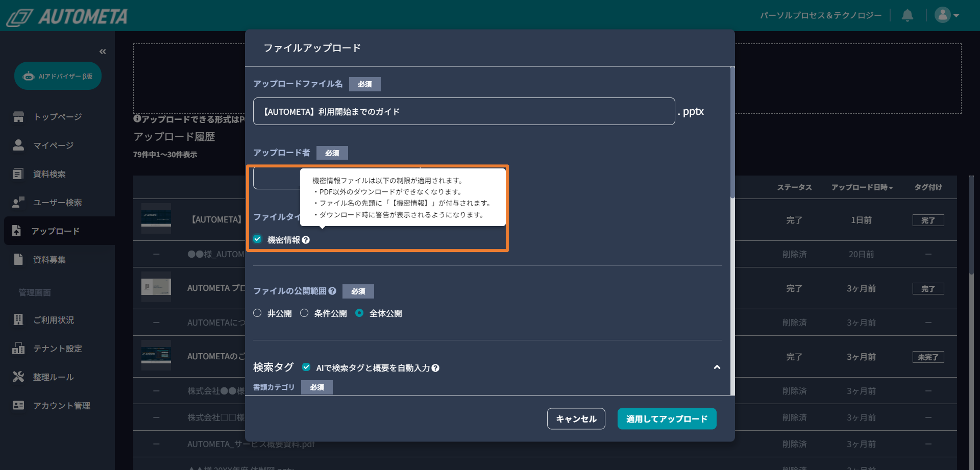This screenshot has height=470, width=980.
Task: Click the トップページ store icon
Action: 18,117
